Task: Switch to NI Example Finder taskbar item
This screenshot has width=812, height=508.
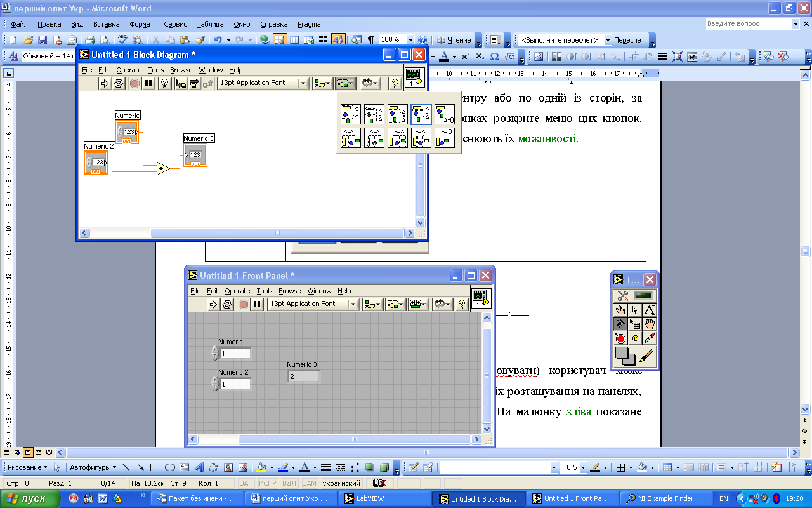Action: click(664, 499)
